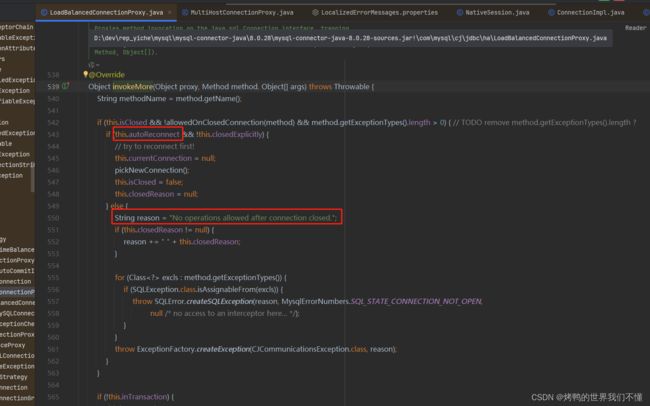
Task: Click the 'no access to an interceptor here' comment
Action: pyautogui.click(x=231, y=314)
